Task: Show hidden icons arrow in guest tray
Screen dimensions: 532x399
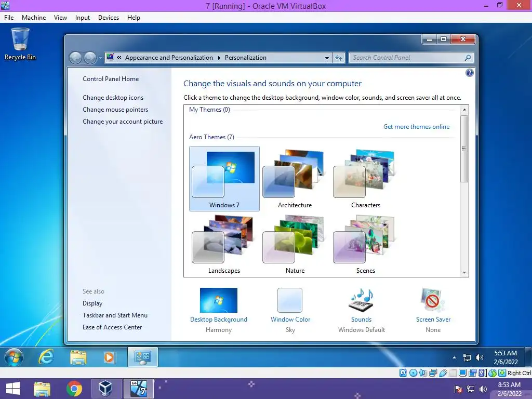Action: [x=454, y=357]
